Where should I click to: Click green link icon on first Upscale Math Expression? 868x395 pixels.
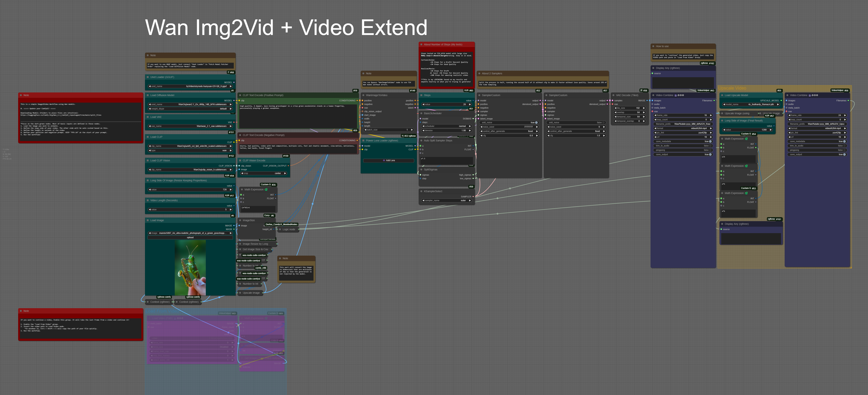746,139
